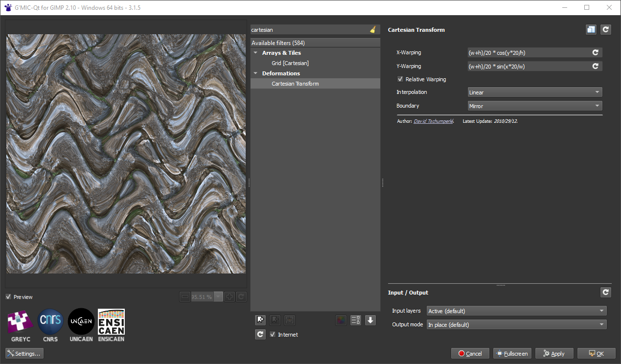Open the Interpolation dropdown

(x=534, y=92)
